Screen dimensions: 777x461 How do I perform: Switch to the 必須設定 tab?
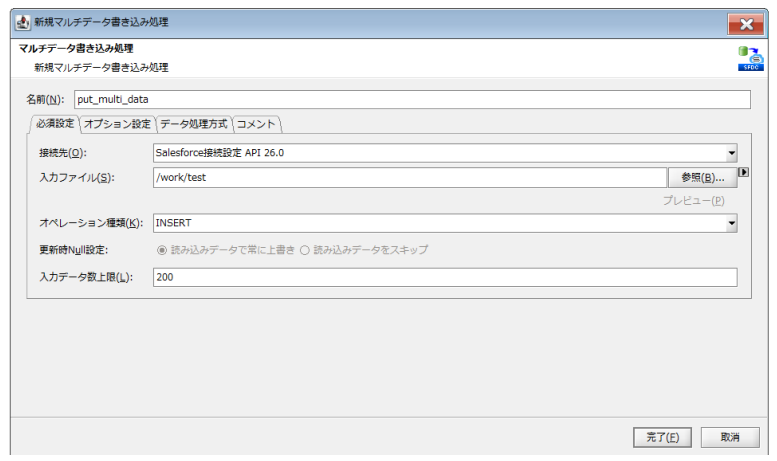[55, 124]
